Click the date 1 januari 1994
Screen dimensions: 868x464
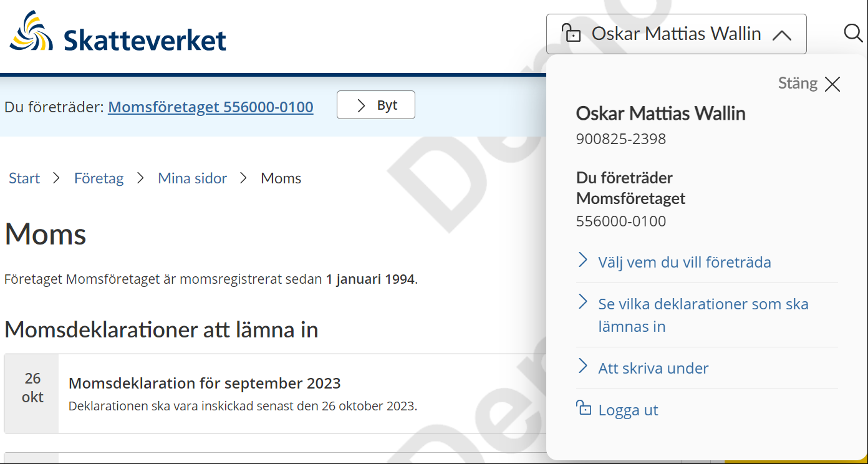click(370, 279)
